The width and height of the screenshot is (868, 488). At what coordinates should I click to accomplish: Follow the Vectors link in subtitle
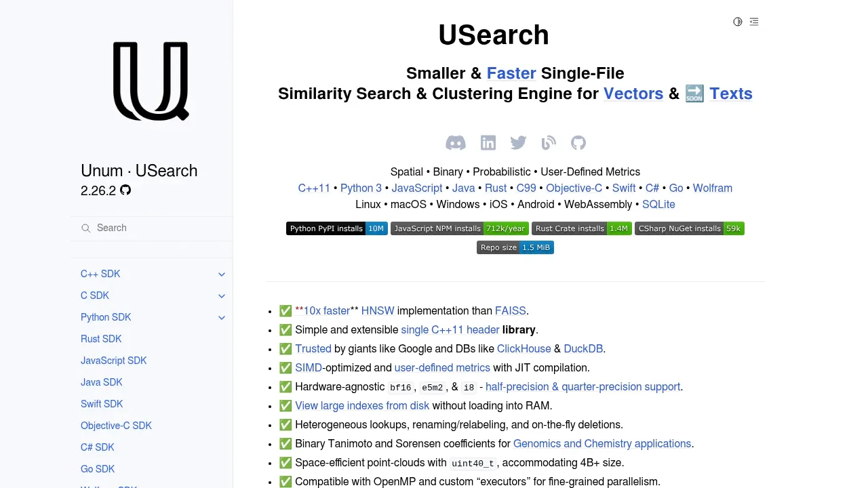[x=633, y=94]
